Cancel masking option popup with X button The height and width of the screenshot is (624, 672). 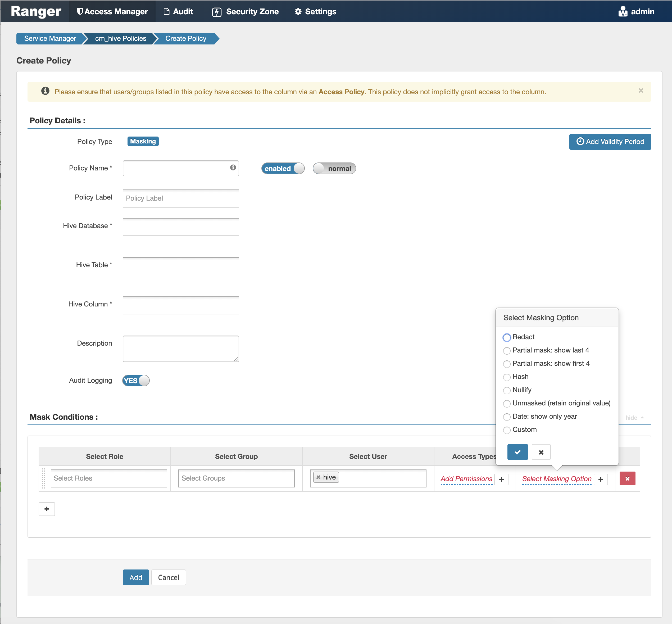click(541, 452)
